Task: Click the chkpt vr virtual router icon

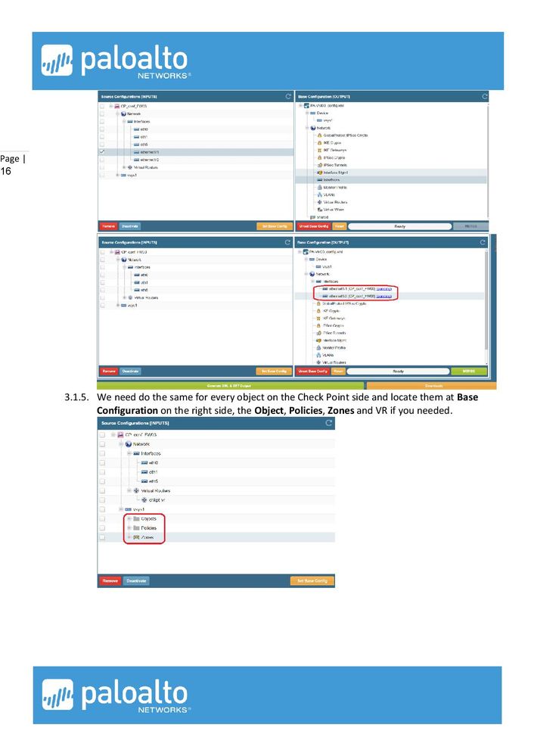Action: 144,500
